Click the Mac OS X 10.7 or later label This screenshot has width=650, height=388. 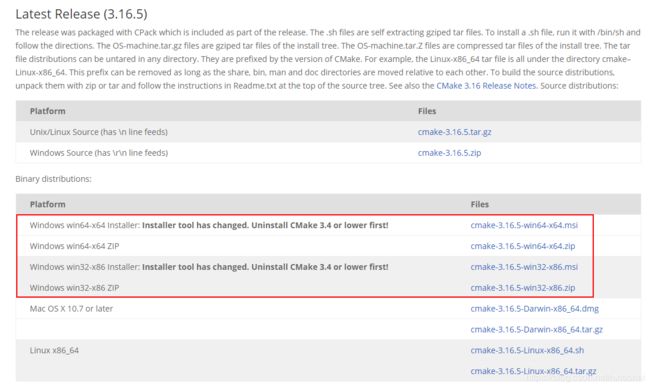coord(71,308)
